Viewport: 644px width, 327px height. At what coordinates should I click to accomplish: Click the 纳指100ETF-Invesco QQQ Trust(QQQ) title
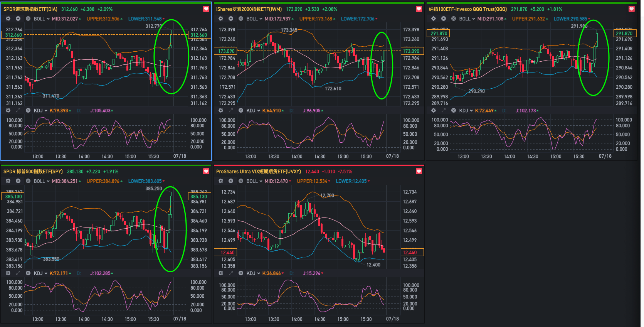click(x=468, y=9)
